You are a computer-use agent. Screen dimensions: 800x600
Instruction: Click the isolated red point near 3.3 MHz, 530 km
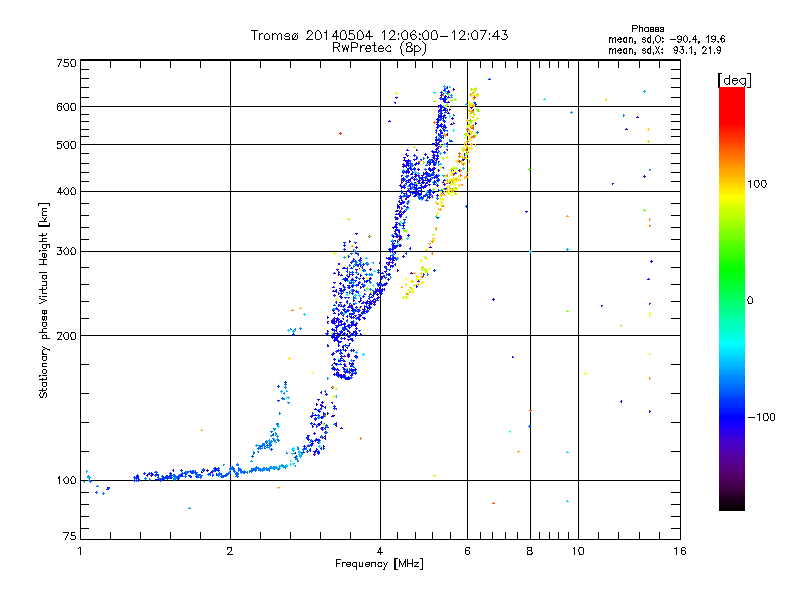tap(340, 134)
